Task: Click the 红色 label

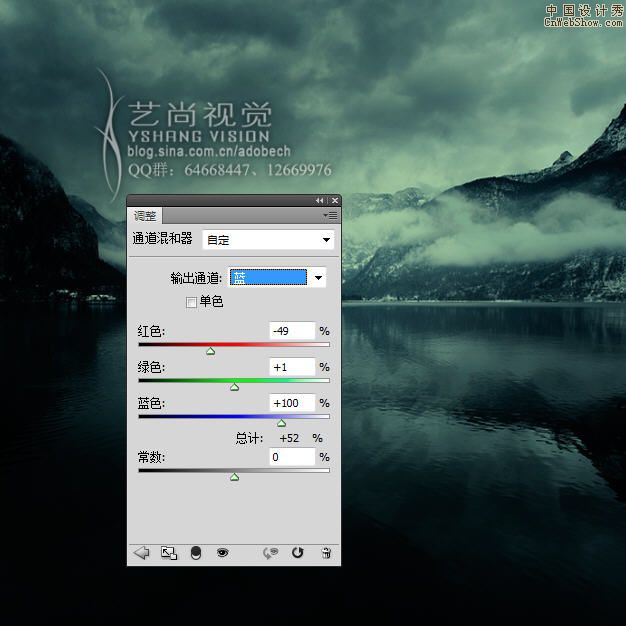Action: point(151,331)
